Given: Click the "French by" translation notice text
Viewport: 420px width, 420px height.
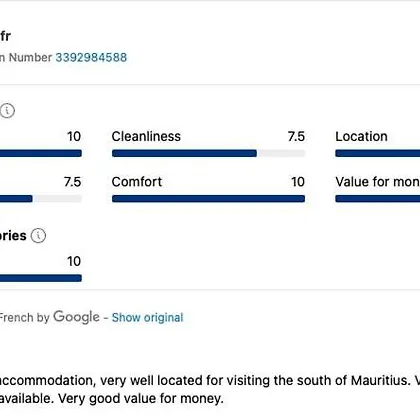Looking at the screenshot, I should click(x=25, y=317).
